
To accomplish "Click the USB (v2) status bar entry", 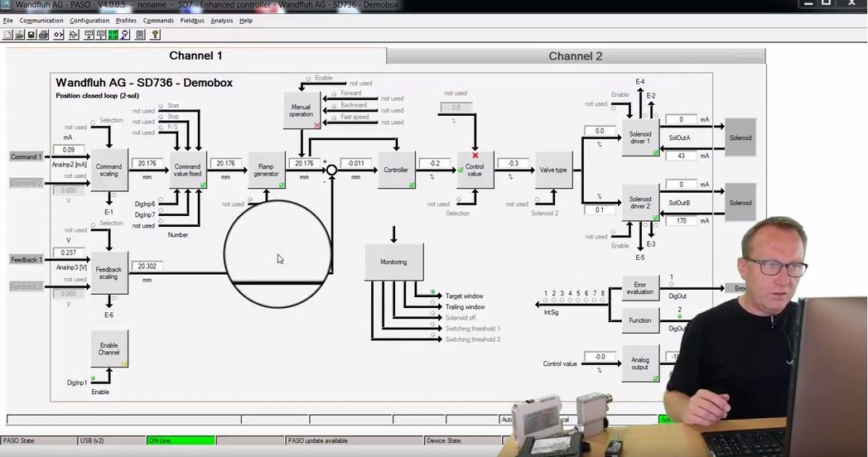I will (x=112, y=441).
